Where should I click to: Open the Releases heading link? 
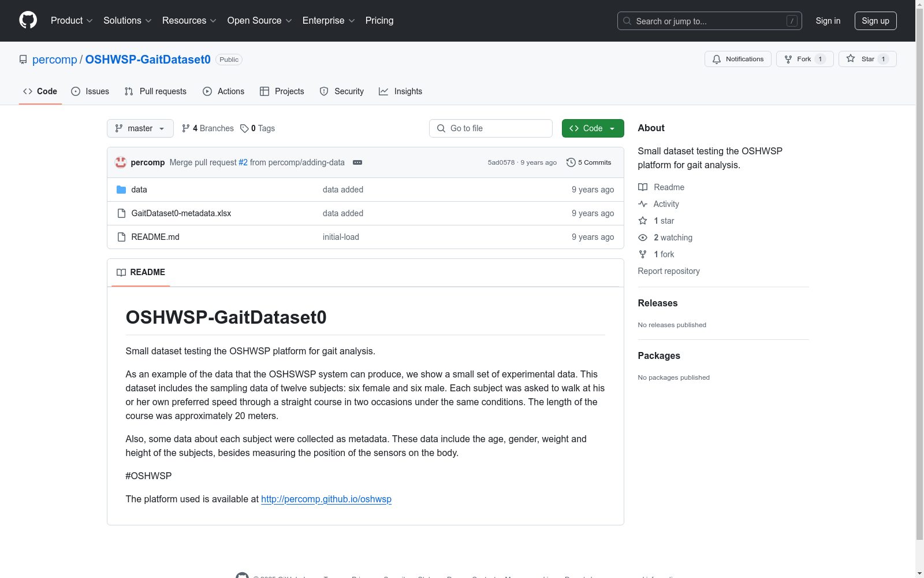658,303
